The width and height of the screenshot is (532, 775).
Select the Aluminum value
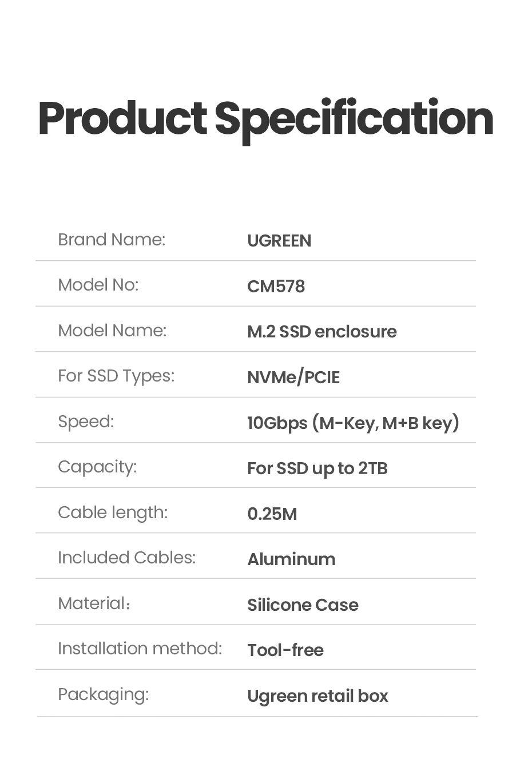click(x=291, y=559)
